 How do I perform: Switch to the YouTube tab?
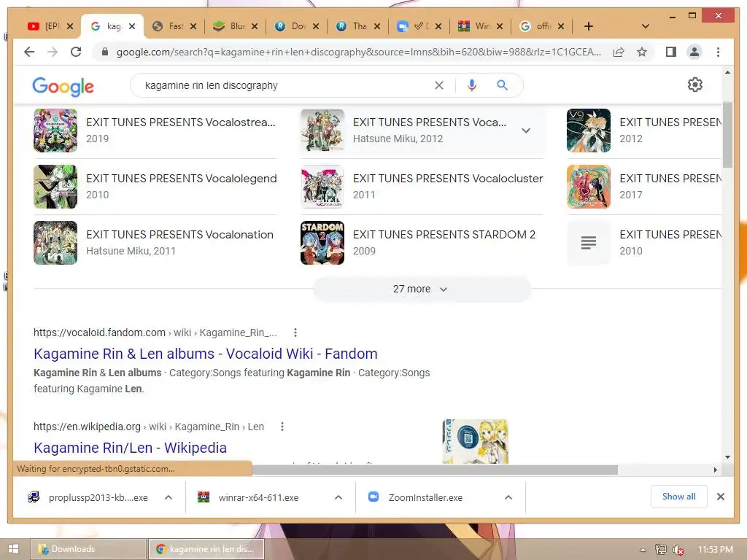44,26
